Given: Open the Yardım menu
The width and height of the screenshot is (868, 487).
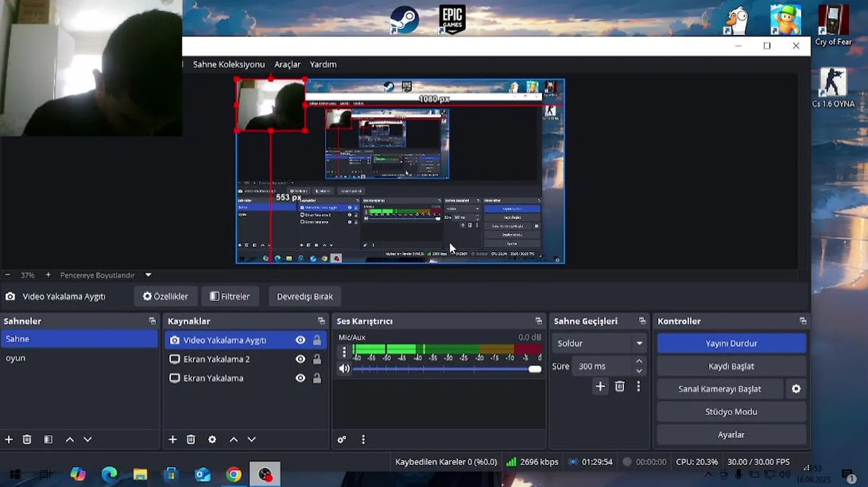Looking at the screenshot, I should coord(323,64).
